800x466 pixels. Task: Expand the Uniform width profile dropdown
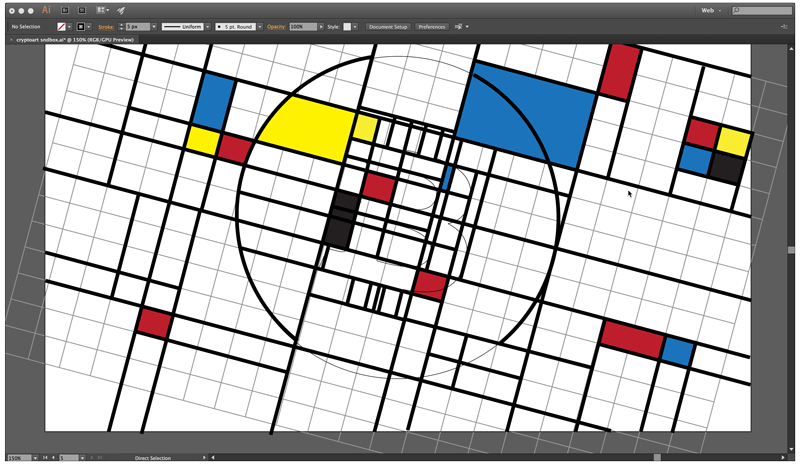[x=208, y=27]
